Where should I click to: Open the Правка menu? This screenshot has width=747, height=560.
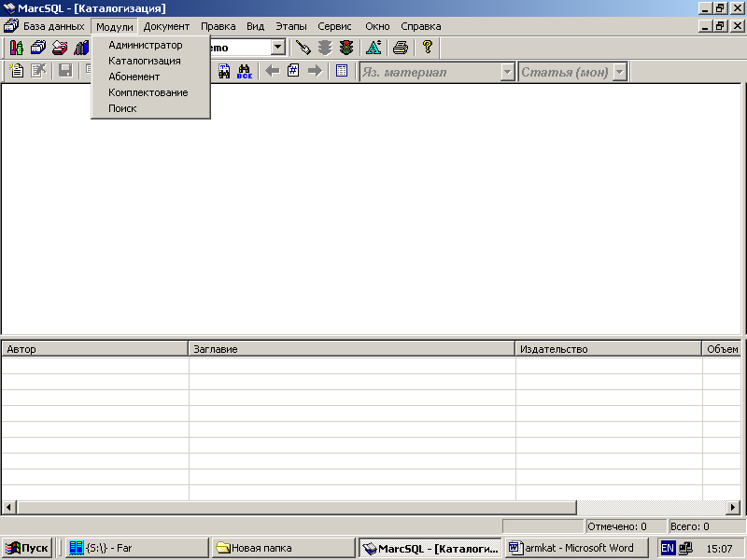218,26
